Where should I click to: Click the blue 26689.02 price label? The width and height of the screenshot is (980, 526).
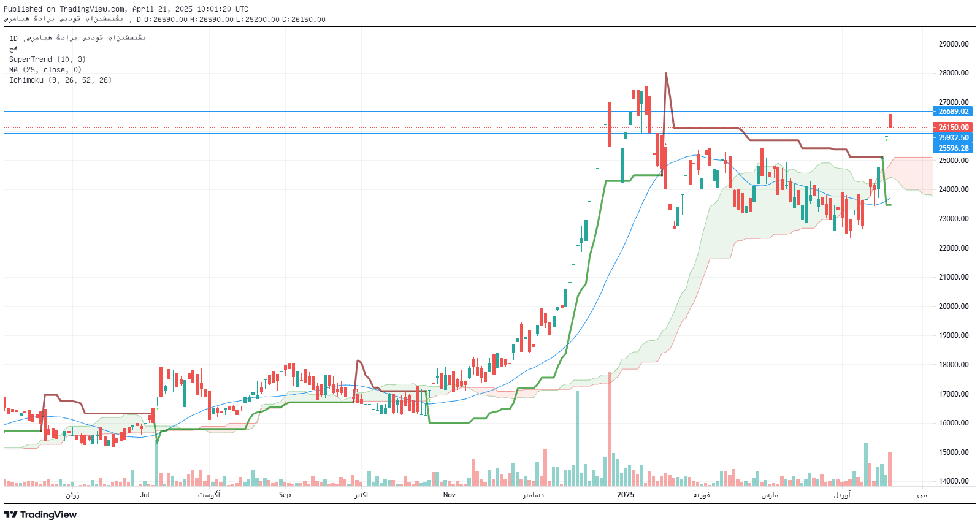pos(953,112)
